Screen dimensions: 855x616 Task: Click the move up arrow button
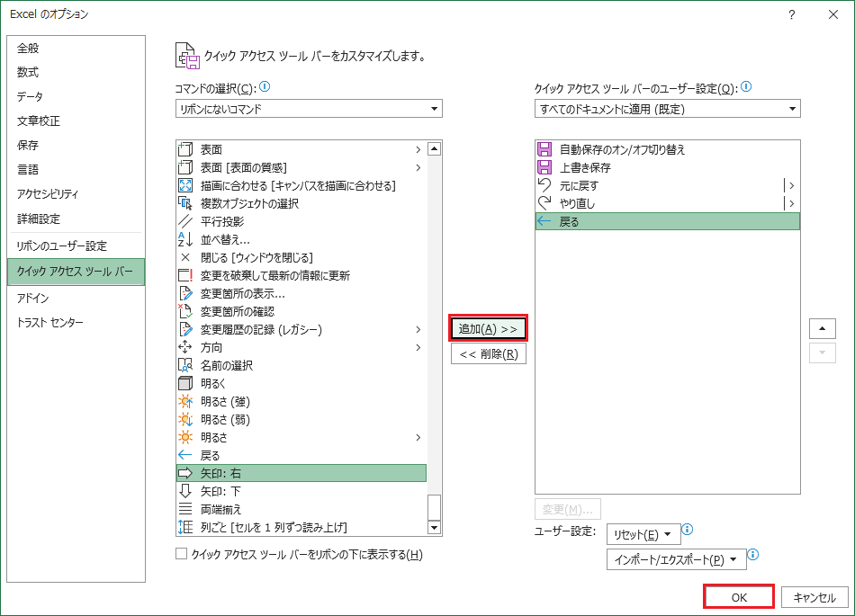pos(823,328)
